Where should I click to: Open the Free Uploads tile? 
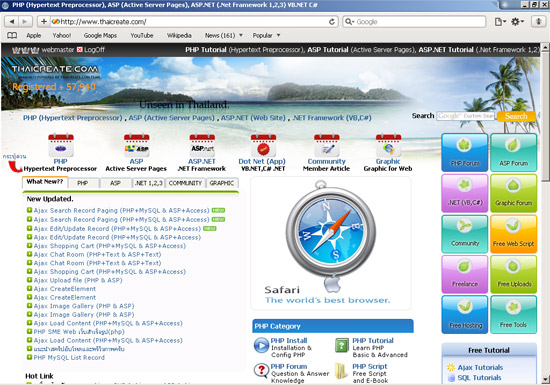point(514,274)
